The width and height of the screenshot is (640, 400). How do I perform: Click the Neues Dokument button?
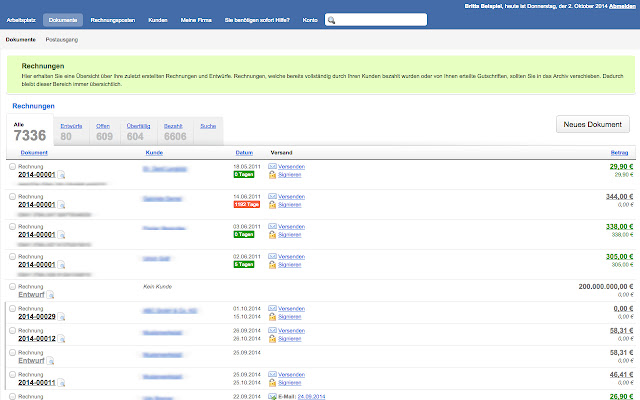(x=593, y=124)
